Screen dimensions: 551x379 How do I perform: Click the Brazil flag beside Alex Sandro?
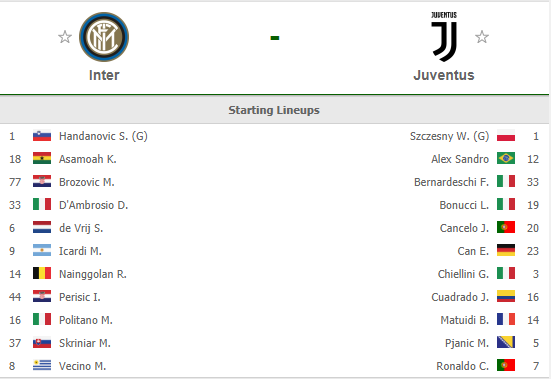tap(506, 159)
